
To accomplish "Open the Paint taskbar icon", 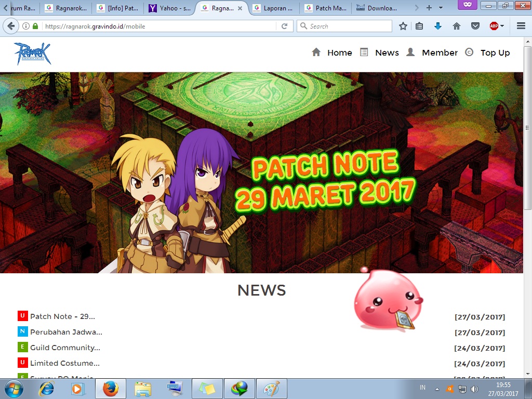I will click(x=272, y=389).
